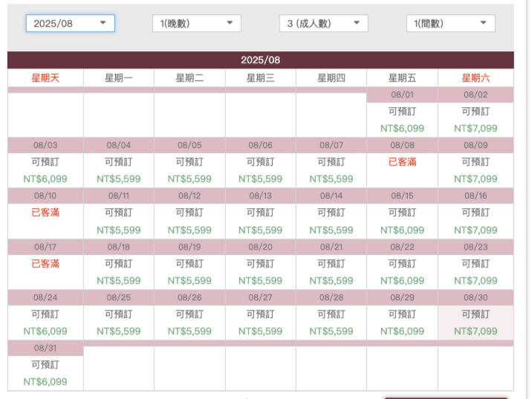The height and width of the screenshot is (399, 532).
Task: Pick 08/04 at NT$5,599
Action: coord(118,170)
